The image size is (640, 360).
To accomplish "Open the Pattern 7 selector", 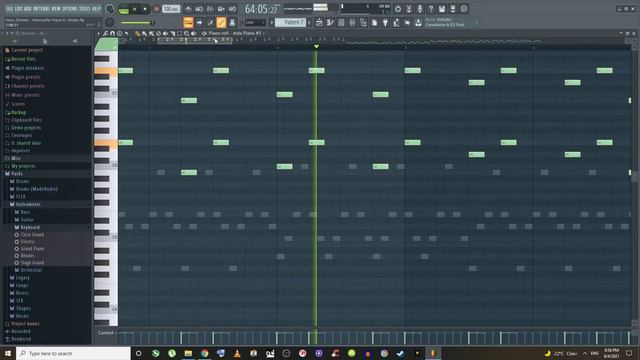I will (291, 22).
